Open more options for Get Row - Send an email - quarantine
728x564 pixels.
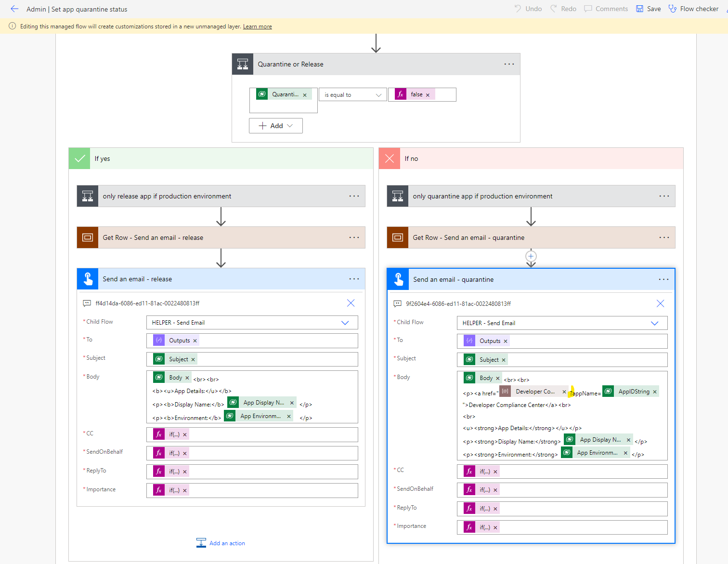coord(664,237)
